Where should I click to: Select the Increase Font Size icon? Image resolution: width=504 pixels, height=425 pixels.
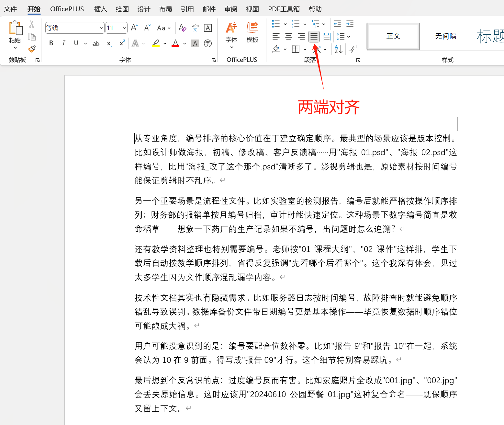pos(134,28)
